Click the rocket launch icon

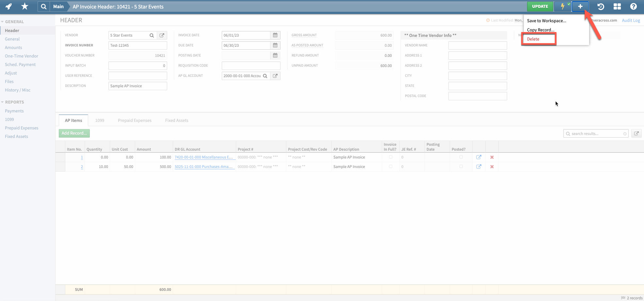(x=9, y=7)
